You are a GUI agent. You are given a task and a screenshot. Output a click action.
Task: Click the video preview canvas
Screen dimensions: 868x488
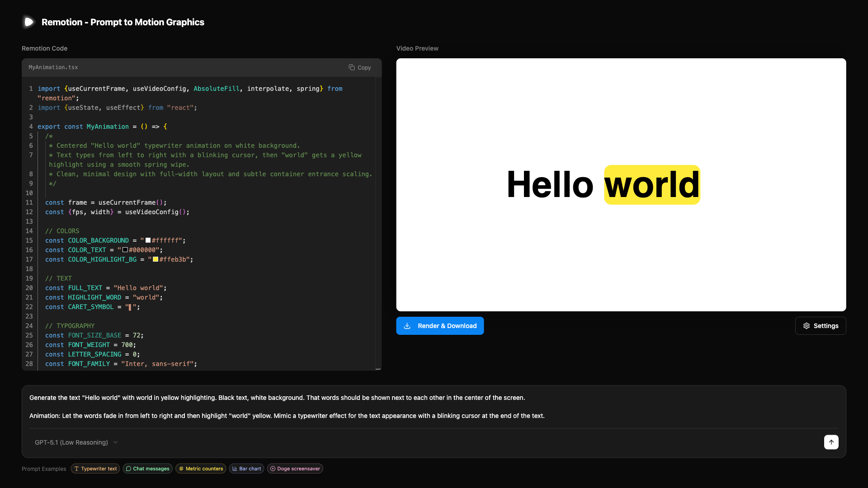point(621,249)
